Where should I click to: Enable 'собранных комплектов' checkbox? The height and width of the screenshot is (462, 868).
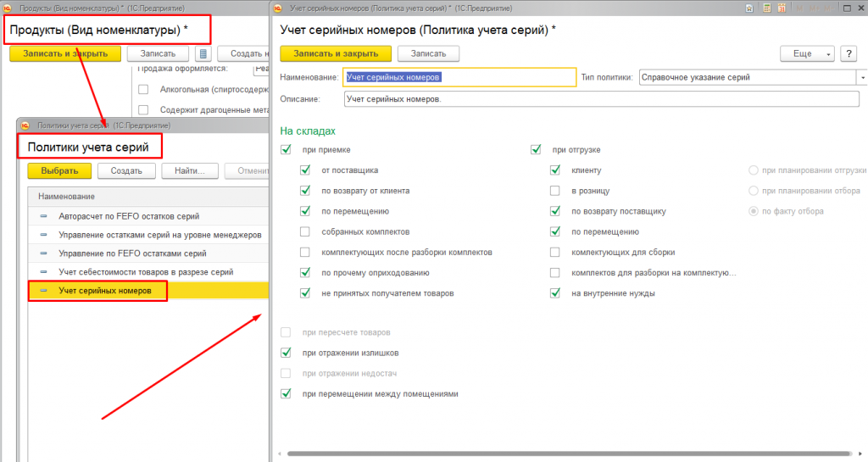pos(305,231)
